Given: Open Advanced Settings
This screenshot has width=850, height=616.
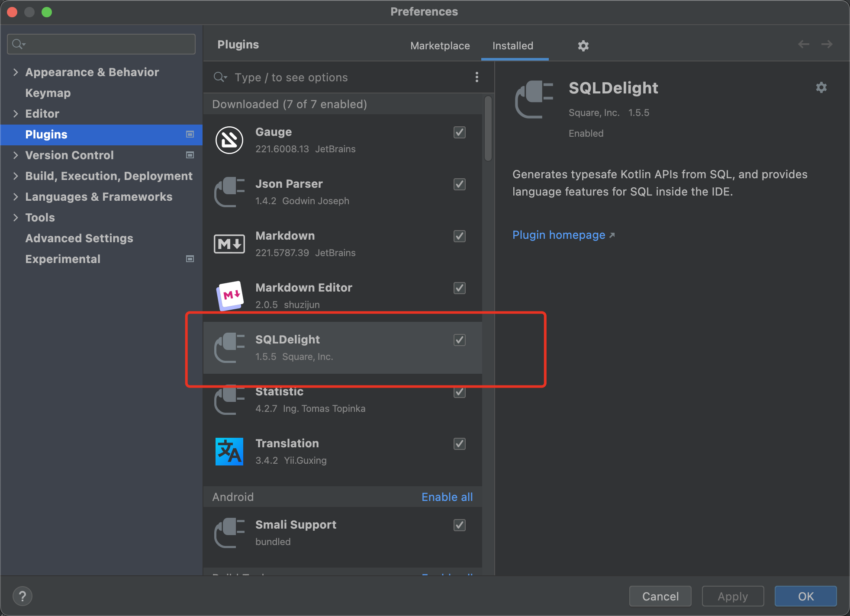Looking at the screenshot, I should [x=79, y=238].
